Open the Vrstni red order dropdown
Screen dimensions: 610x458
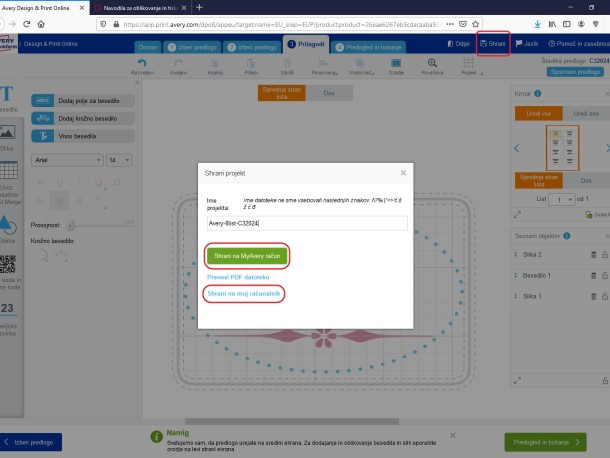[361, 66]
